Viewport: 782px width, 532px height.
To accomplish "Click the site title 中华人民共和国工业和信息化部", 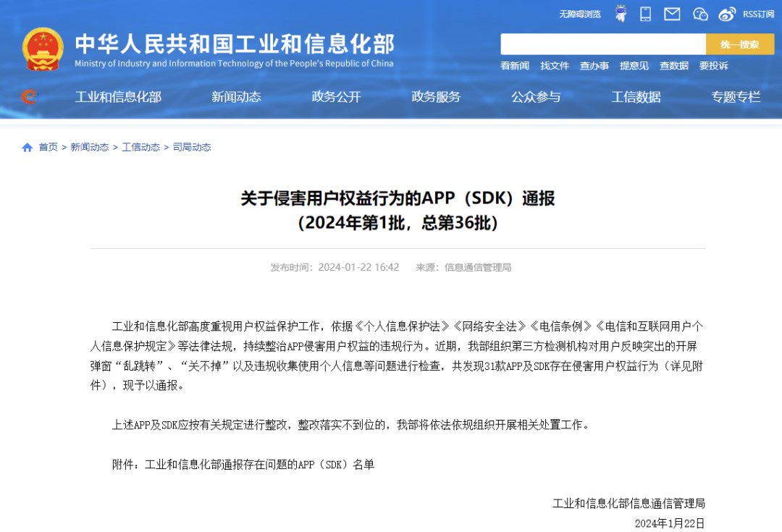I will click(235, 44).
